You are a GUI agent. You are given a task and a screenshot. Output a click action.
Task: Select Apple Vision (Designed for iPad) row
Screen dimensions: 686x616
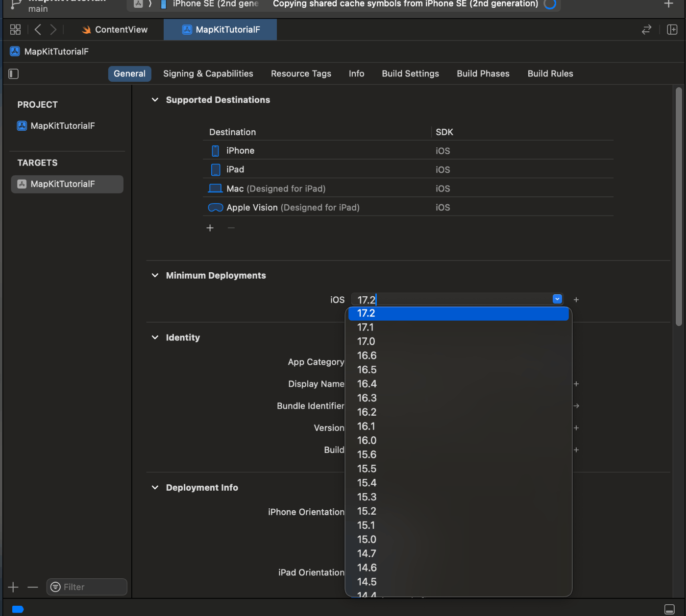pos(408,207)
